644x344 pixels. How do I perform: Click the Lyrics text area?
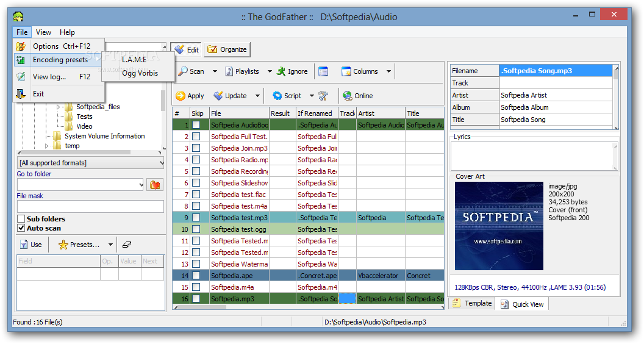pyautogui.click(x=534, y=156)
